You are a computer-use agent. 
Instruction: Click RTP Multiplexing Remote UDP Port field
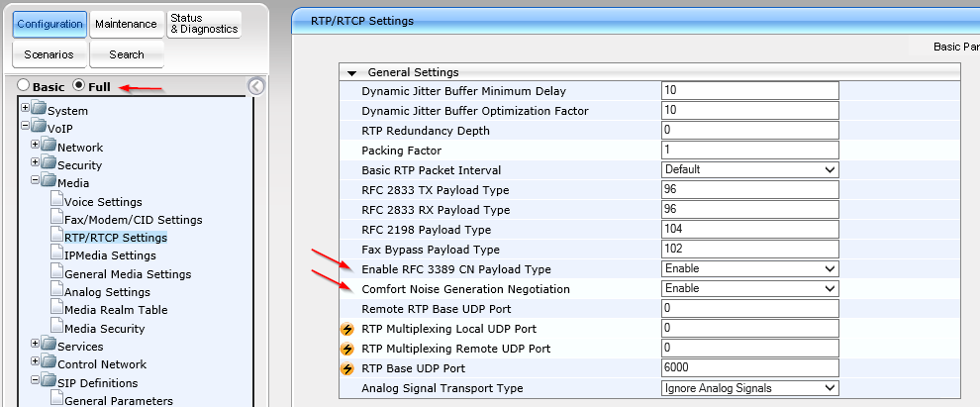tap(750, 349)
